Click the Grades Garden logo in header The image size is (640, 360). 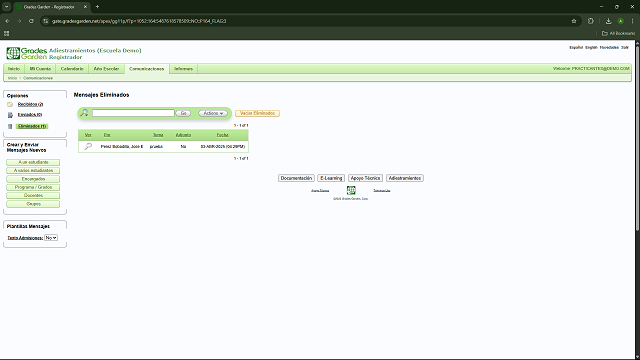27,53
